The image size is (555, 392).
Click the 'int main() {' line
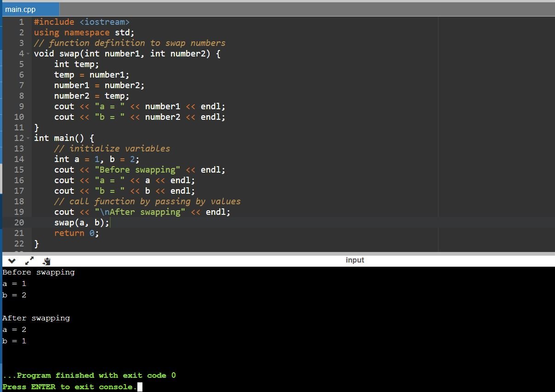point(64,138)
